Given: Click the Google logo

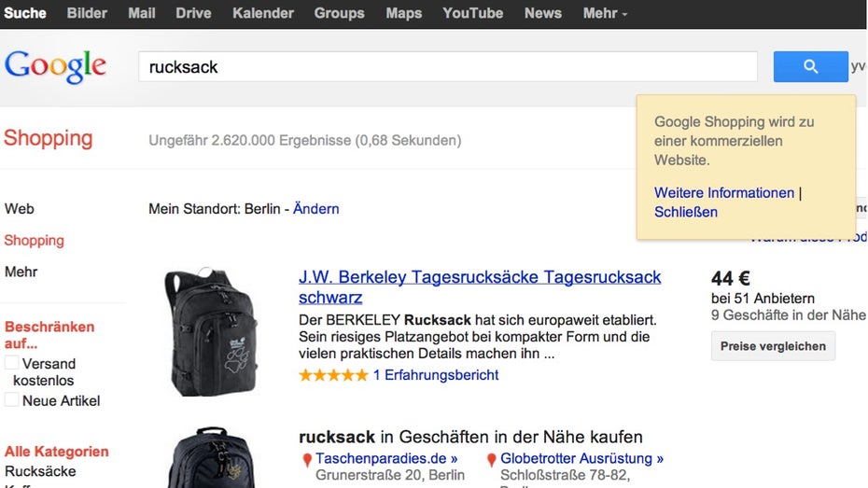Looking at the screenshot, I should [55, 66].
